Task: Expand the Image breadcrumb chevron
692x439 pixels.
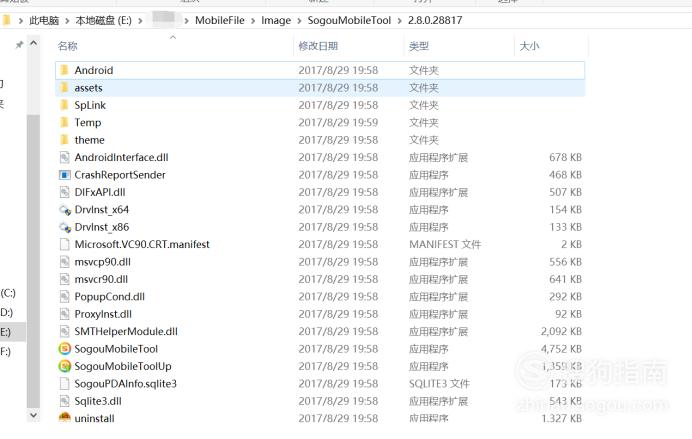Action: point(299,20)
